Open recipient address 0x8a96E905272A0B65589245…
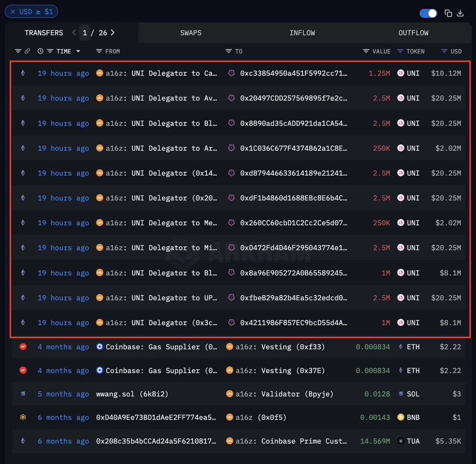The width and height of the screenshot is (476, 464). point(294,273)
